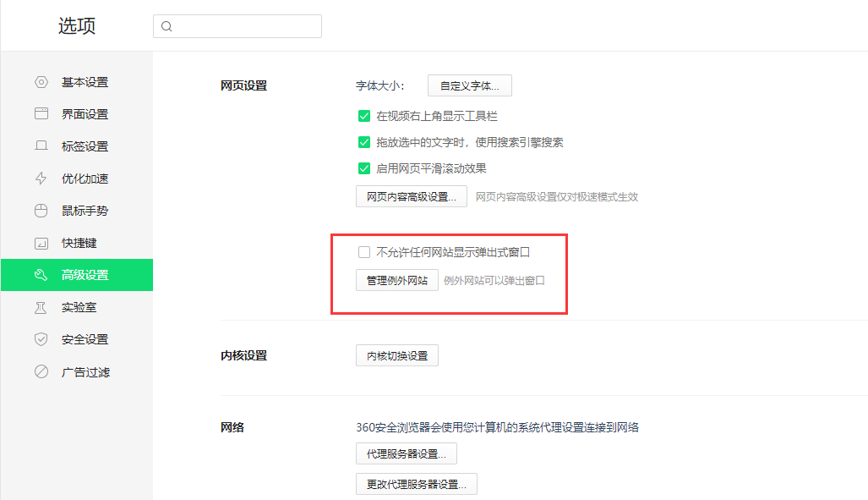The width and height of the screenshot is (868, 500).
Task: Open 优化加速 menu item
Action: 77,179
